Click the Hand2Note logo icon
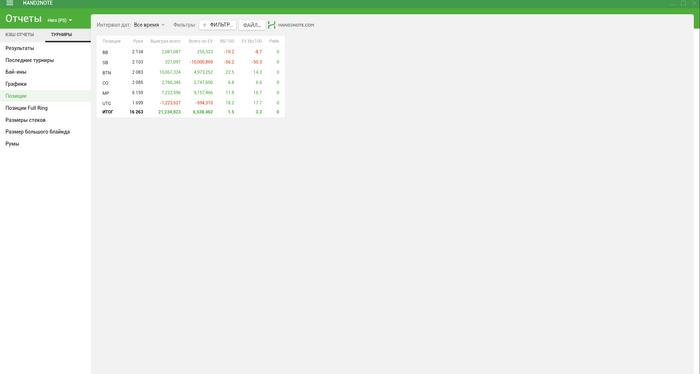700x374 pixels. click(271, 25)
